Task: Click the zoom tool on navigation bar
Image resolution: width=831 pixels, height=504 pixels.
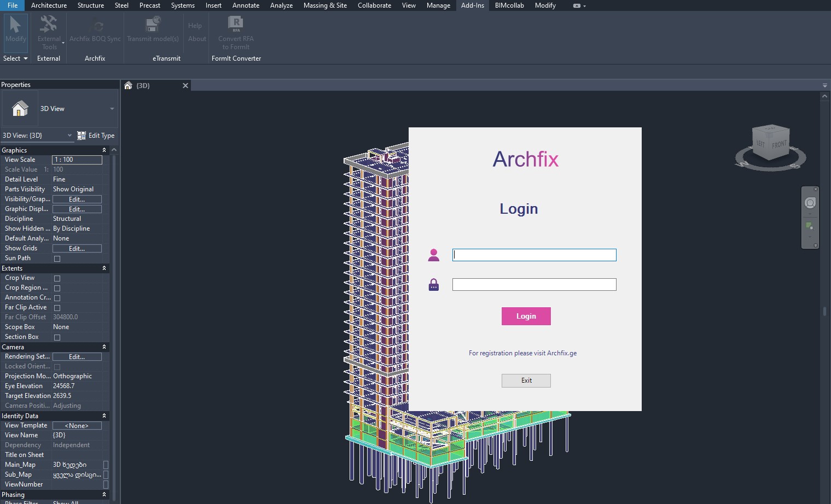Action: coord(810,226)
